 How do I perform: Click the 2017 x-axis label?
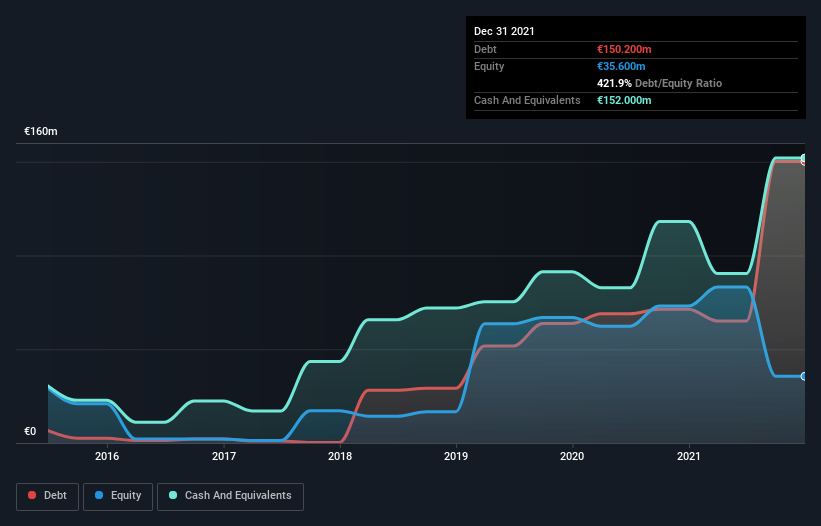[224, 456]
